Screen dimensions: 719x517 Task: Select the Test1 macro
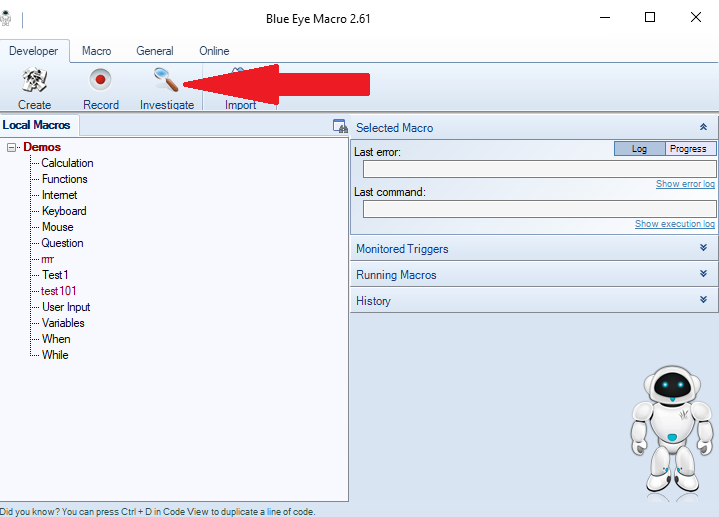(x=55, y=275)
